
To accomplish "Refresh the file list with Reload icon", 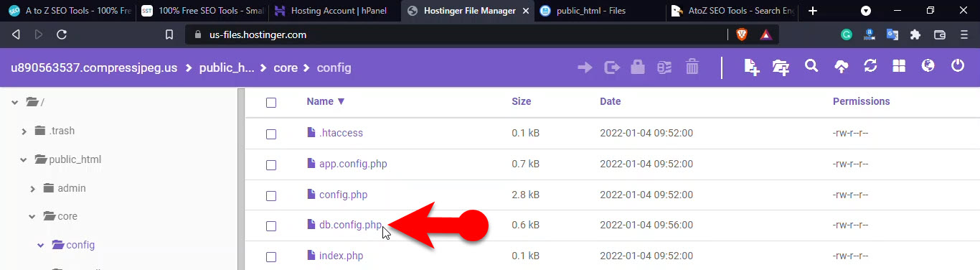I will click(870, 66).
